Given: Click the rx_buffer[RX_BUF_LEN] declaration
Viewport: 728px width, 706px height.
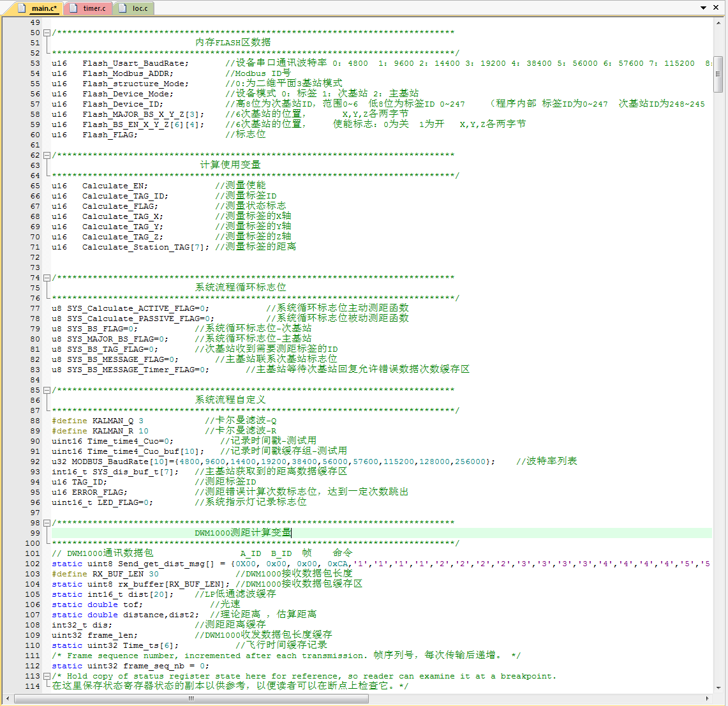Looking at the screenshot, I should [140, 584].
